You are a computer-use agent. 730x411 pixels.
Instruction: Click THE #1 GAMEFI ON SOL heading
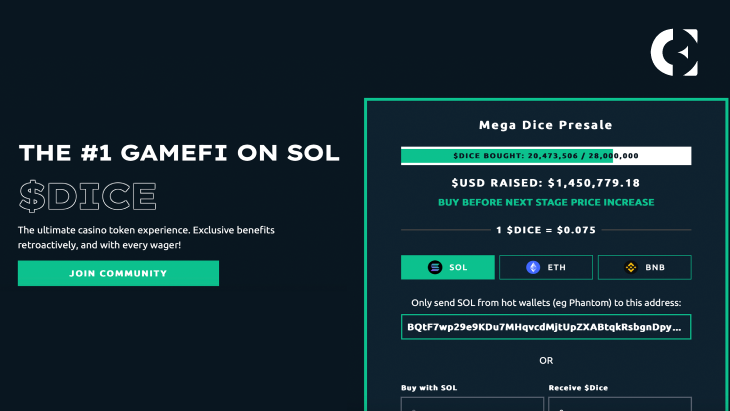(179, 153)
